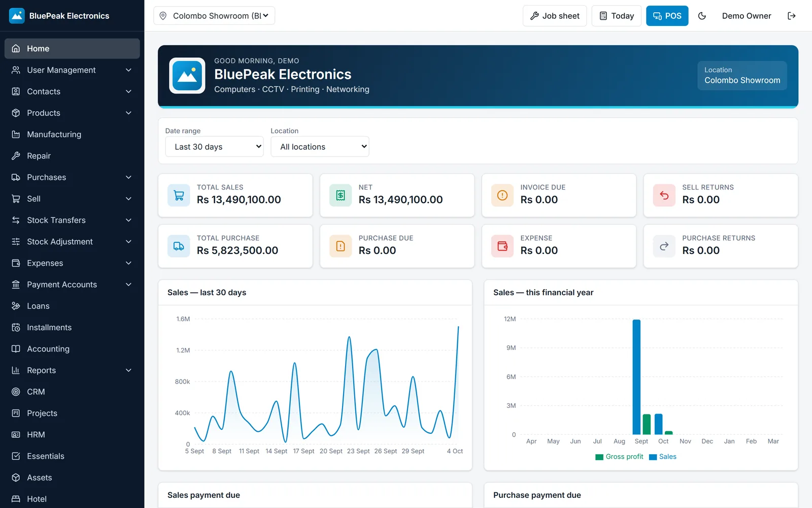Click the Location Colombo Showroom banner badge
The image size is (812, 508).
[742, 75]
